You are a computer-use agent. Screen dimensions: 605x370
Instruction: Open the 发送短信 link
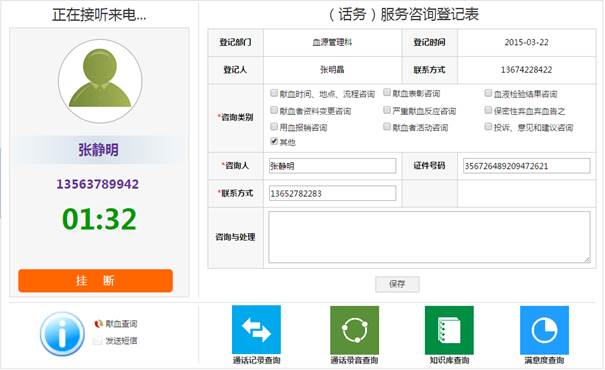point(121,341)
